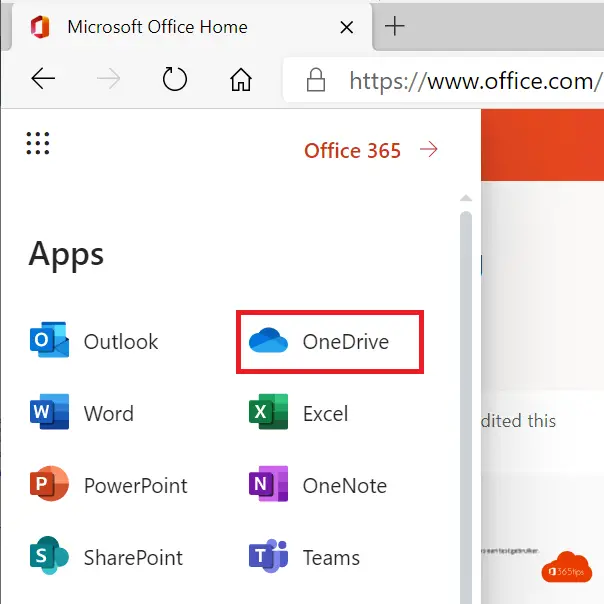Image resolution: width=604 pixels, height=604 pixels.
Task: Click the PowerPoint label
Action: [136, 485]
